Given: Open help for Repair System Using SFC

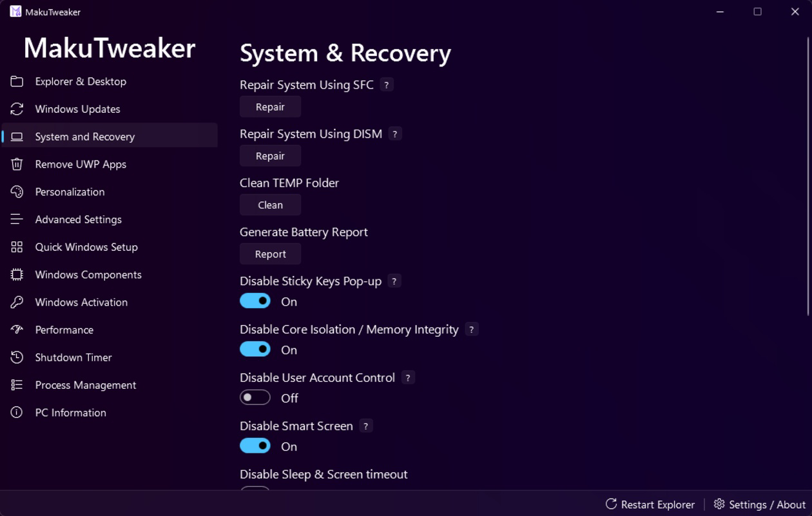Looking at the screenshot, I should (x=387, y=84).
